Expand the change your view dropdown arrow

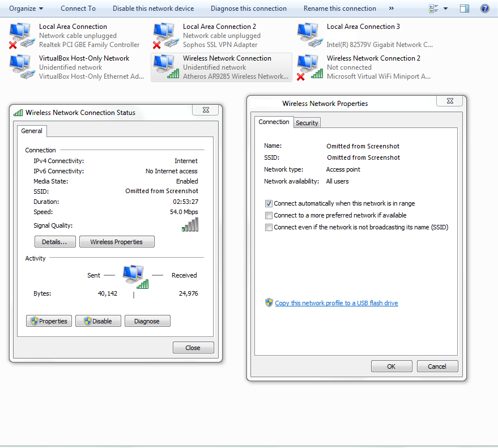coord(445,8)
